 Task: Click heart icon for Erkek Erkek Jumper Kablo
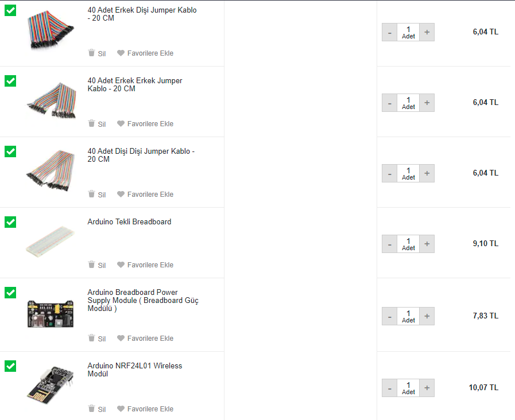point(121,123)
